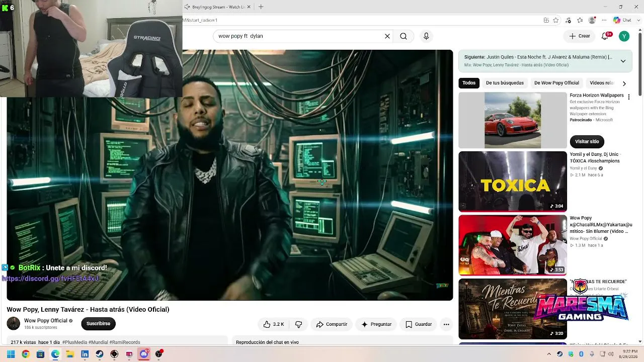Select De tus búsquedas filter chip
644x362 pixels.
click(x=505, y=83)
